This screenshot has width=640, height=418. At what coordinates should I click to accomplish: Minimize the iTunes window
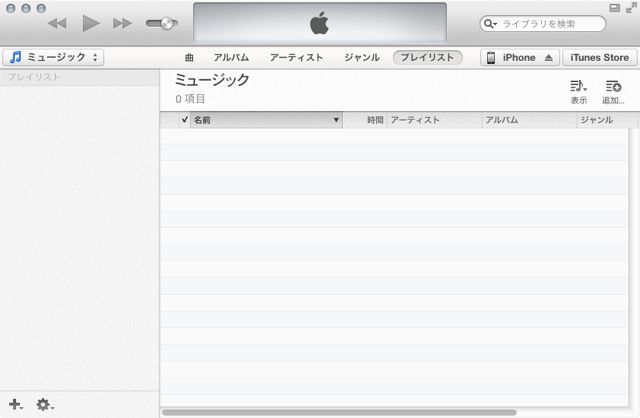(x=26, y=8)
